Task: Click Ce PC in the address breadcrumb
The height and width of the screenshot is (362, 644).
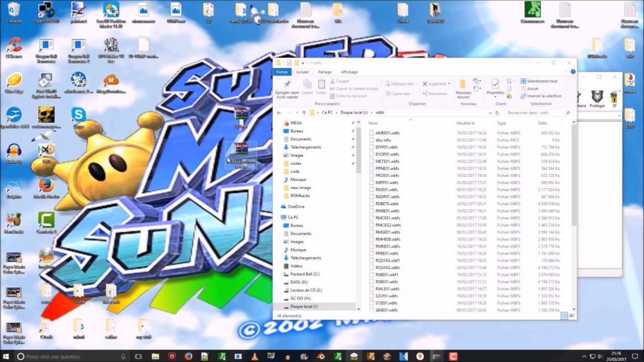Action: (x=327, y=113)
